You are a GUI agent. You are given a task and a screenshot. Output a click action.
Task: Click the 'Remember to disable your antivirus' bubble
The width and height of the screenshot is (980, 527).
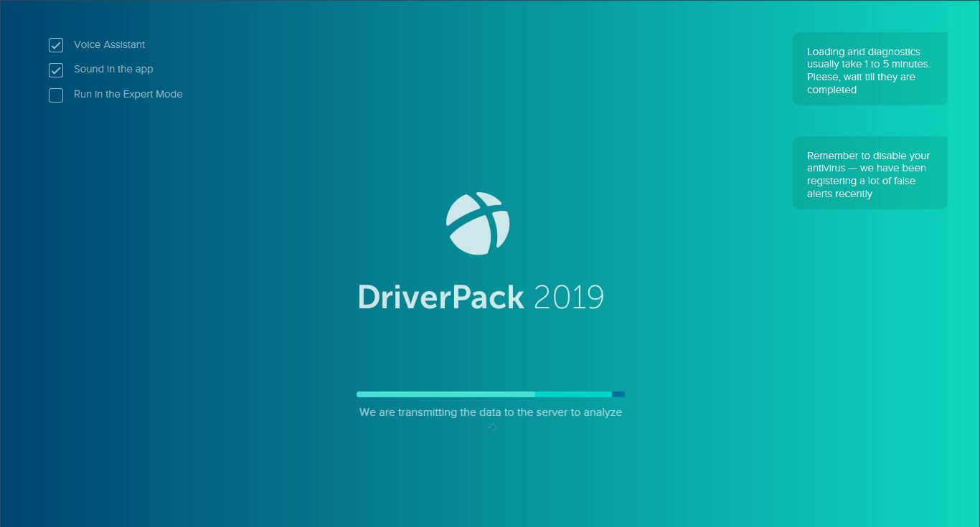pyautogui.click(x=870, y=173)
